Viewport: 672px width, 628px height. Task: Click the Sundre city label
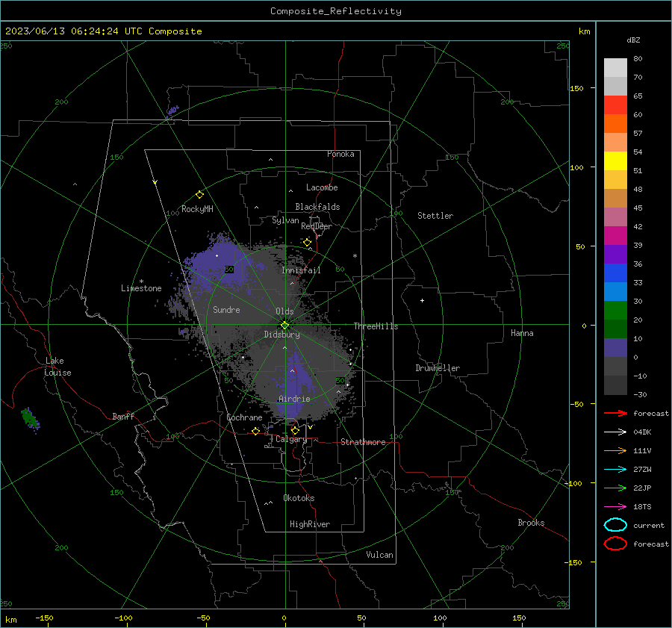(226, 309)
